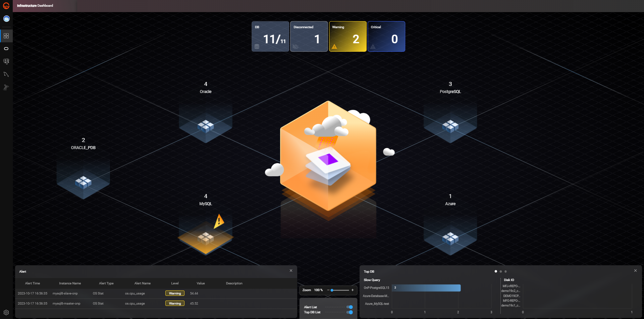Click os.cpu_usage in mysql8-master-onp row

(135, 304)
